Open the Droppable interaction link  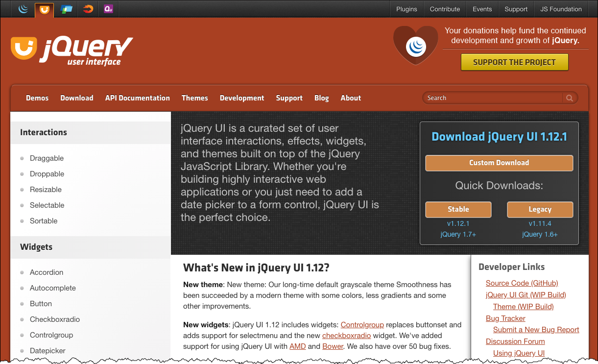(x=47, y=174)
